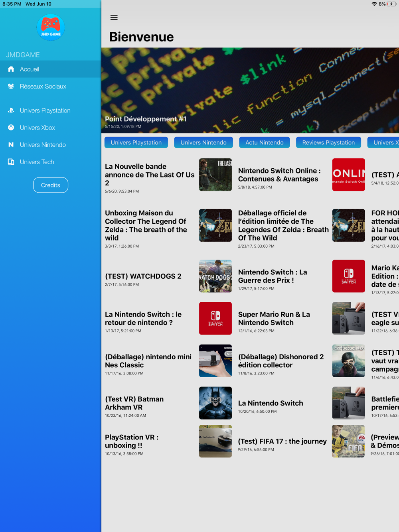
Task: Open Univers Playstation in sidebar
Action: pyautogui.click(x=51, y=110)
